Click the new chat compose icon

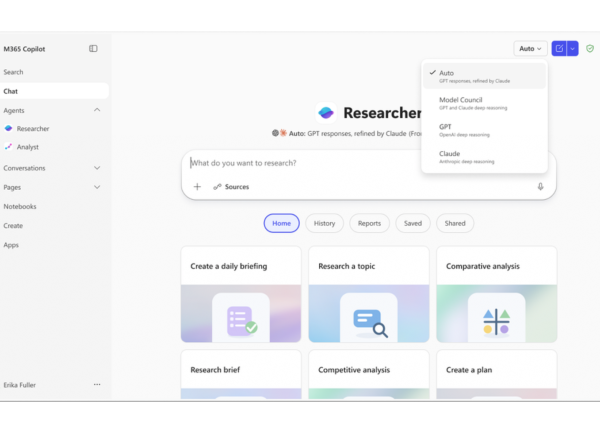click(559, 49)
